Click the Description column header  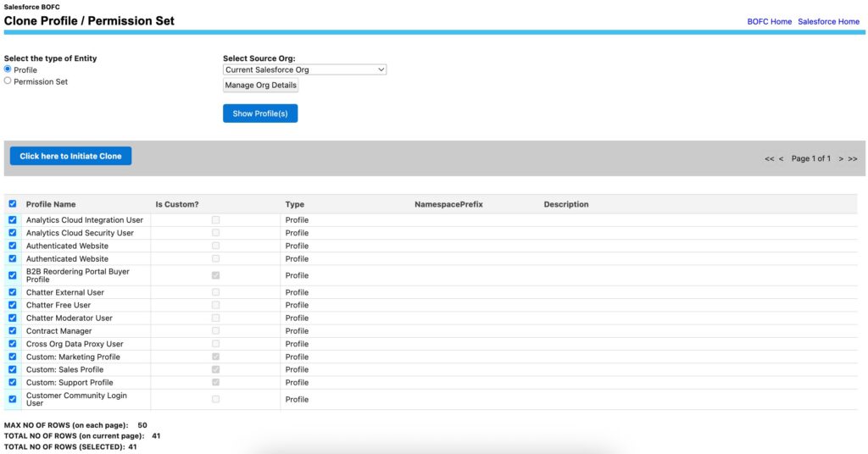coord(565,204)
